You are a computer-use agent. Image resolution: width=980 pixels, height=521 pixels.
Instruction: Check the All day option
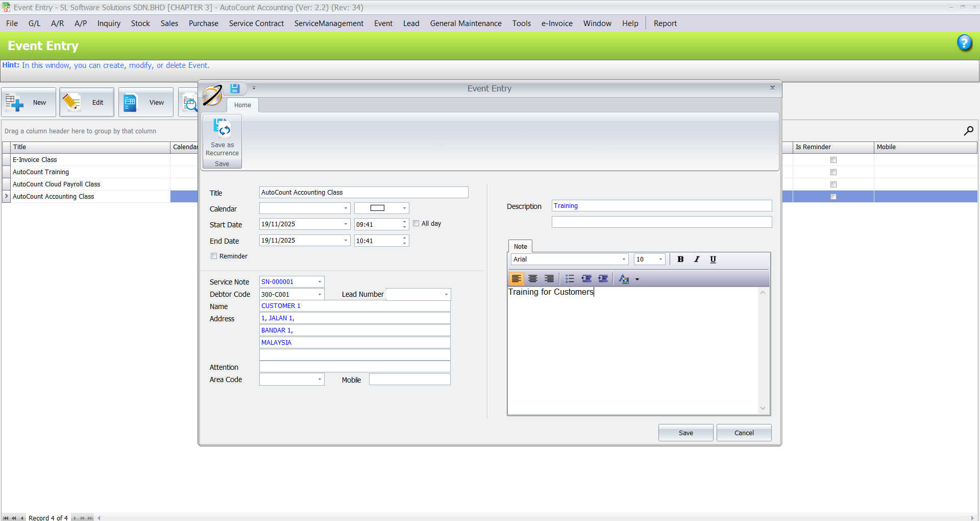click(416, 223)
